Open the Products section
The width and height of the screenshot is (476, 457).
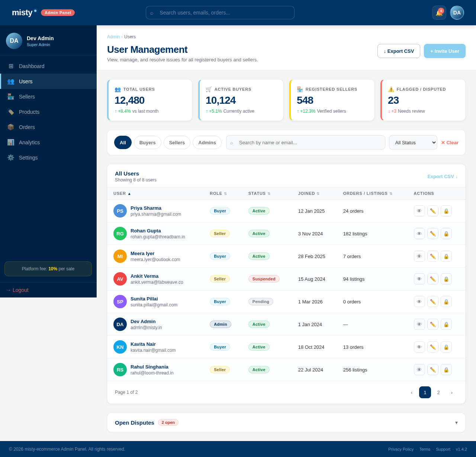pos(29,112)
